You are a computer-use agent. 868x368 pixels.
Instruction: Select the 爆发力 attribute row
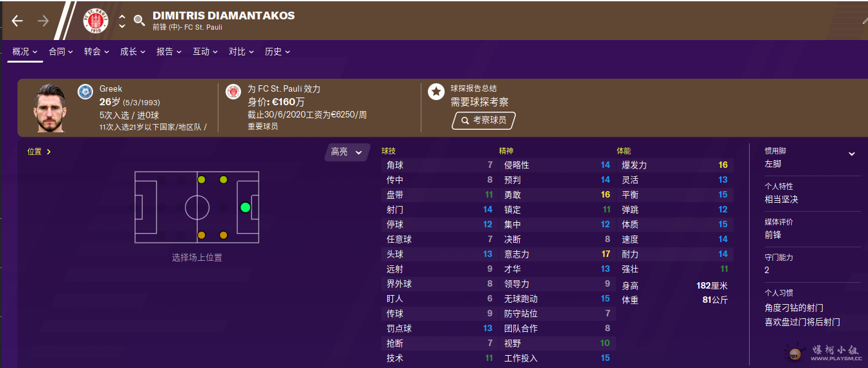click(x=675, y=165)
